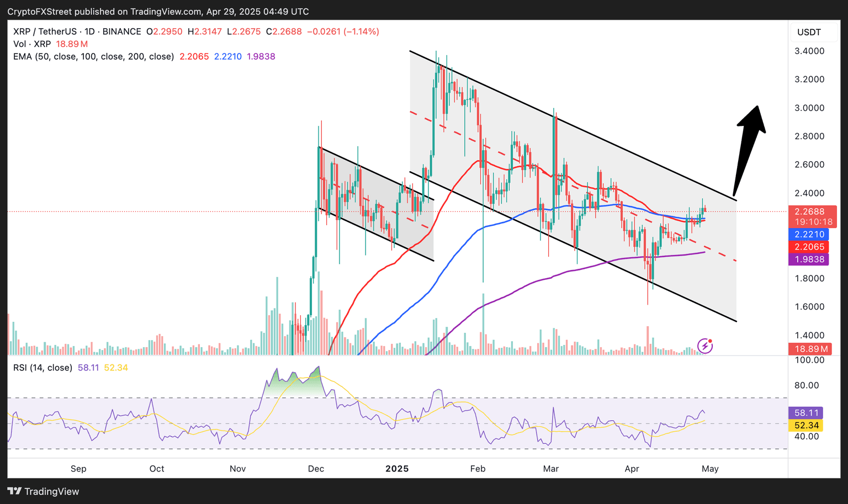Viewport: 848px width, 504px height.
Task: Click the 3.0000 price scale level
Action: 809,108
